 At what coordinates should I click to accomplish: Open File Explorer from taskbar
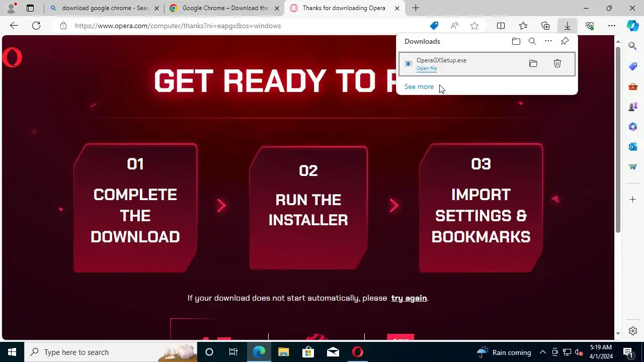[284, 352]
